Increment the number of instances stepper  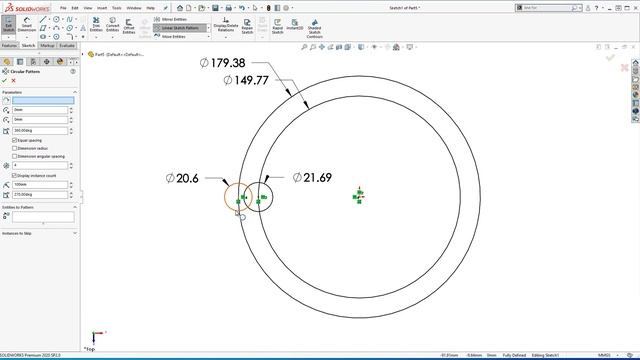(71, 164)
